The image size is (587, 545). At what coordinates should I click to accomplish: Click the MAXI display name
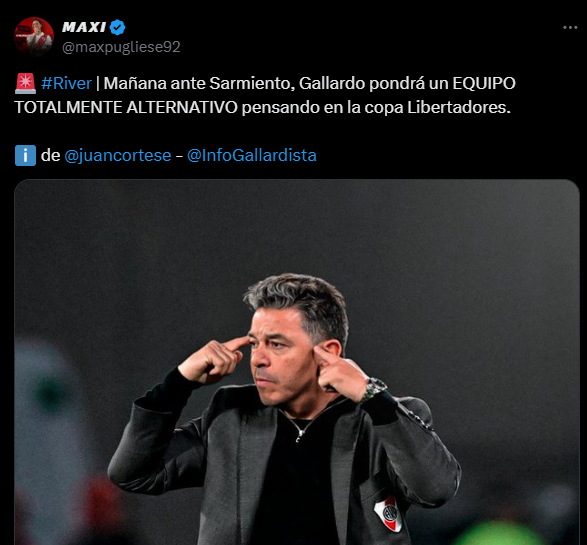point(84,27)
